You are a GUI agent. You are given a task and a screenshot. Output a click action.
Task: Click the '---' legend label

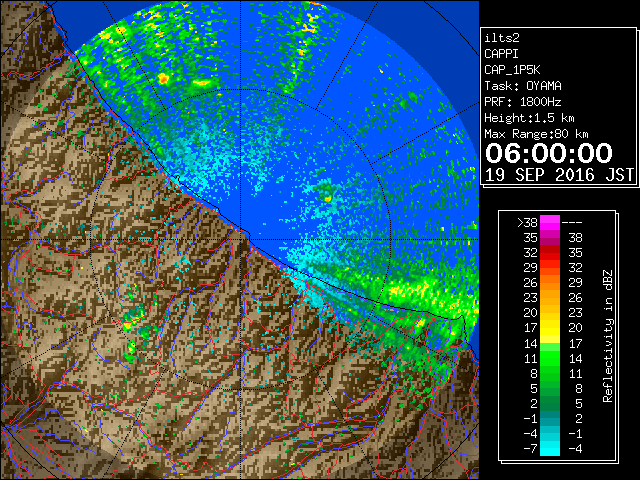tap(572, 222)
